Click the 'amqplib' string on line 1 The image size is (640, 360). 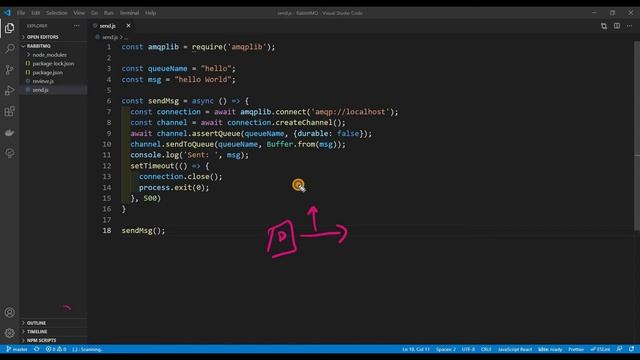(247, 47)
